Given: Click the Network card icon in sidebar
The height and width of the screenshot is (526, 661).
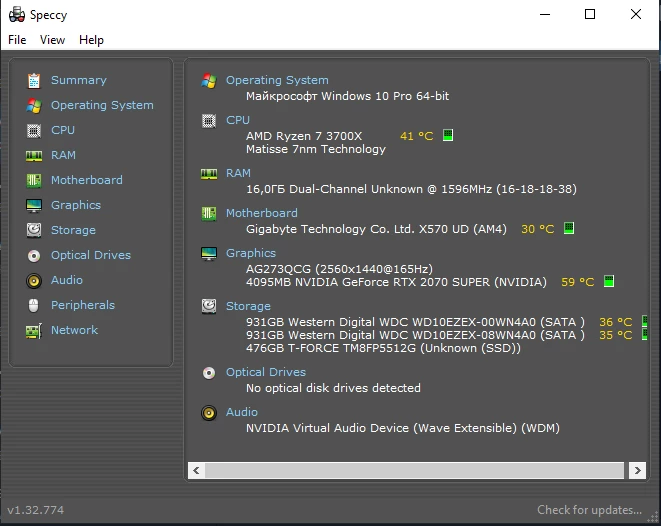Looking at the screenshot, I should click(34, 331).
